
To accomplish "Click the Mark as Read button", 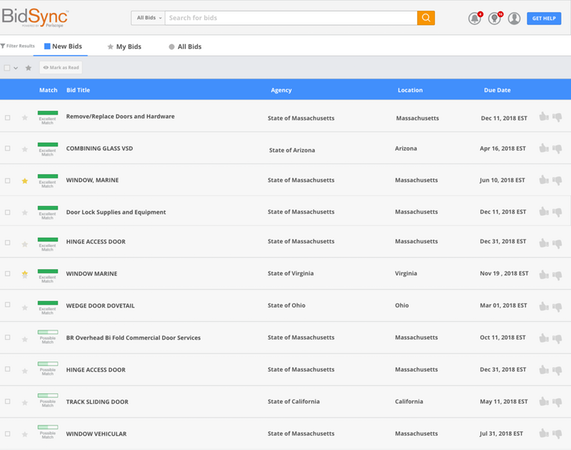I will 61,68.
